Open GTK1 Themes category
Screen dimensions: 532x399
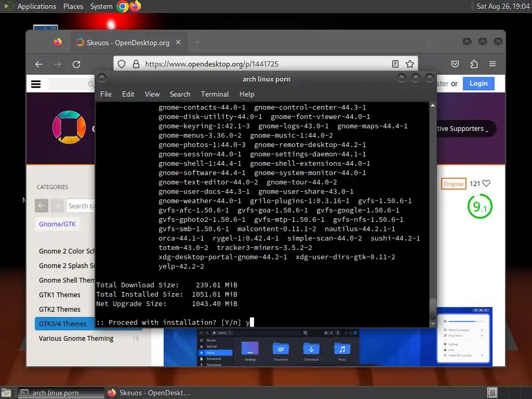coord(60,295)
